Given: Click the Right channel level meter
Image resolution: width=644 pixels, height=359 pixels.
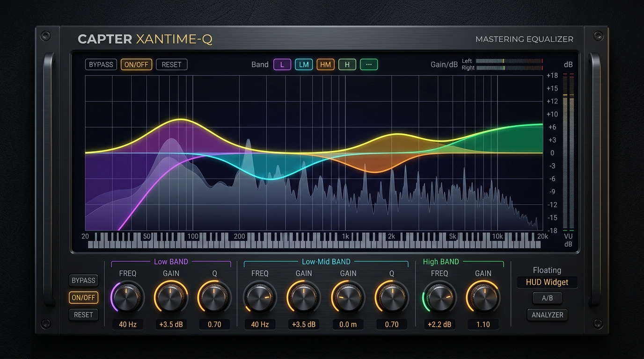Looking at the screenshot, I should (x=510, y=68).
